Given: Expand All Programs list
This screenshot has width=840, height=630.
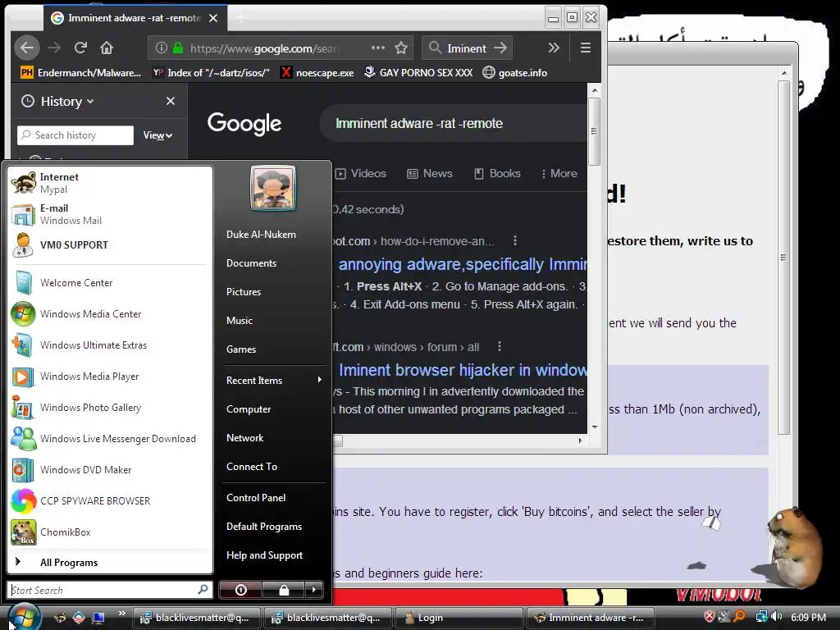Looking at the screenshot, I should tap(110, 563).
